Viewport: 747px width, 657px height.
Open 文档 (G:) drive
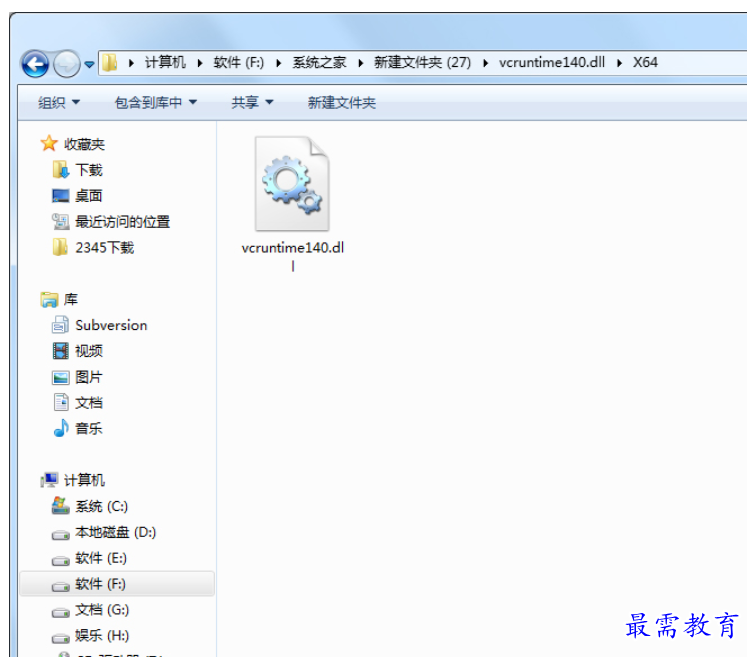tap(102, 609)
